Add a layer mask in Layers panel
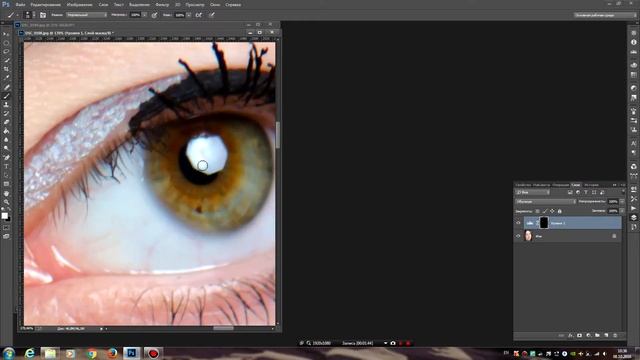The height and width of the screenshot is (360, 640). (580, 335)
